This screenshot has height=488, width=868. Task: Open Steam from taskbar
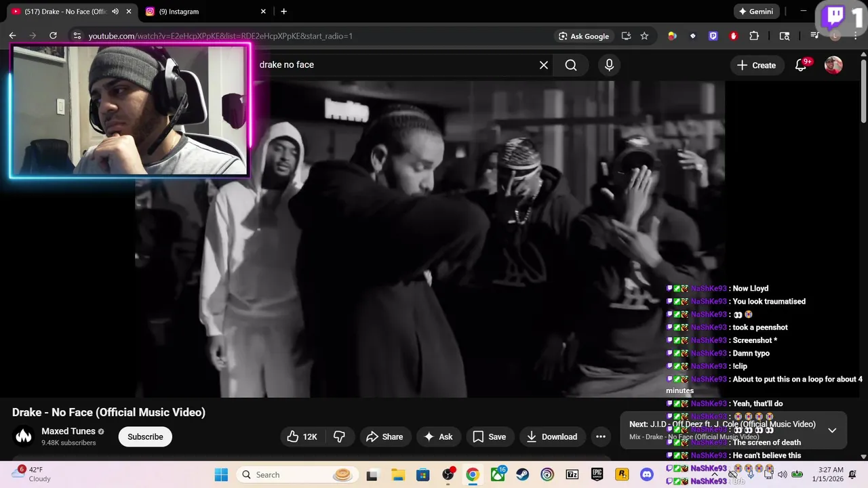(x=522, y=474)
